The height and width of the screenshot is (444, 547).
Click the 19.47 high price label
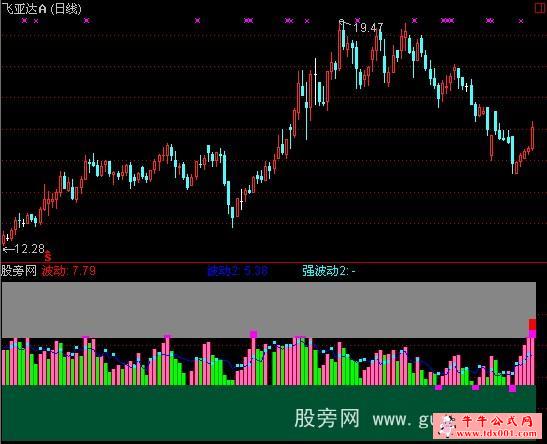[x=368, y=28]
